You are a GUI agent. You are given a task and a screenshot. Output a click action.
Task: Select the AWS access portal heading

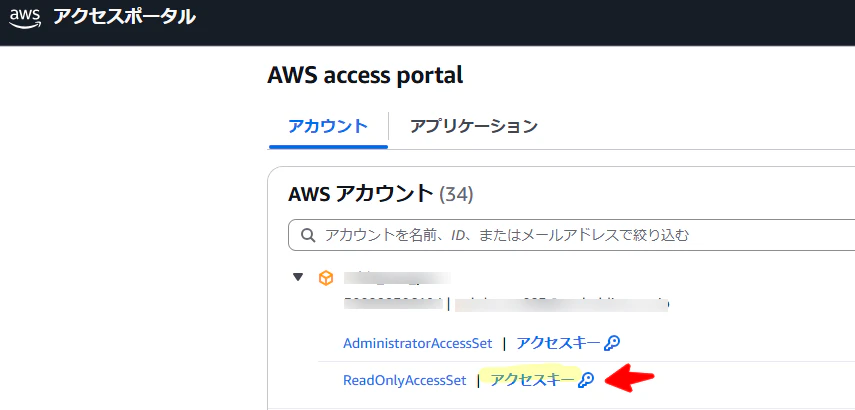pyautogui.click(x=365, y=75)
